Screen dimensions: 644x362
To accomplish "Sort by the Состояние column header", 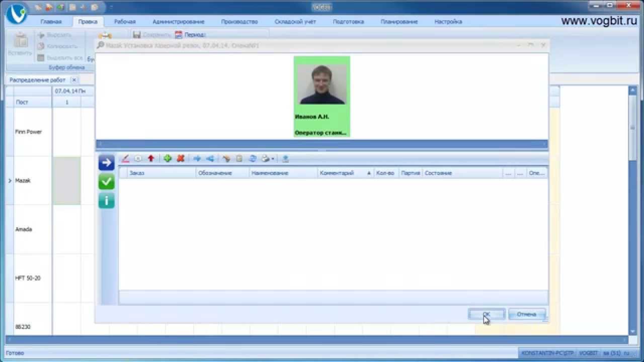I will [x=463, y=173].
